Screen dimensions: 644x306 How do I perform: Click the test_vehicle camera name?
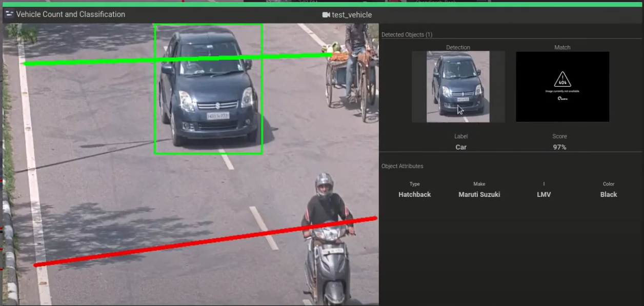tap(352, 15)
